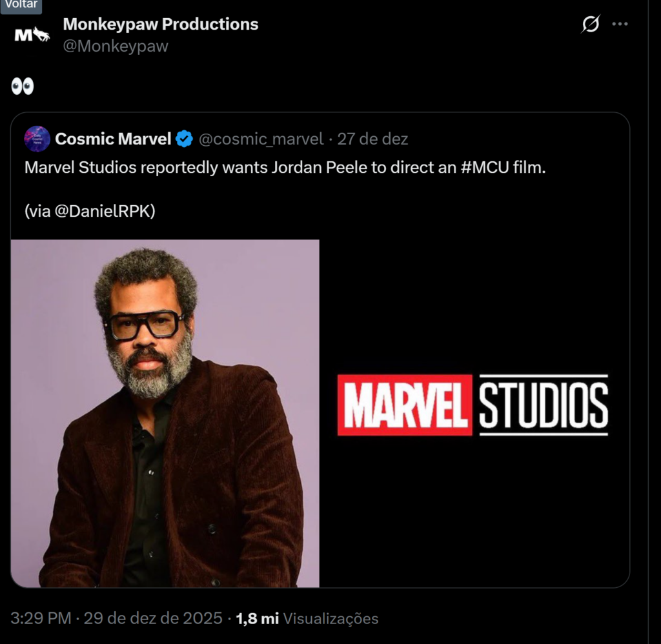
Task: Click the blue verified badge next to Cosmic Marvel
Action: (183, 137)
